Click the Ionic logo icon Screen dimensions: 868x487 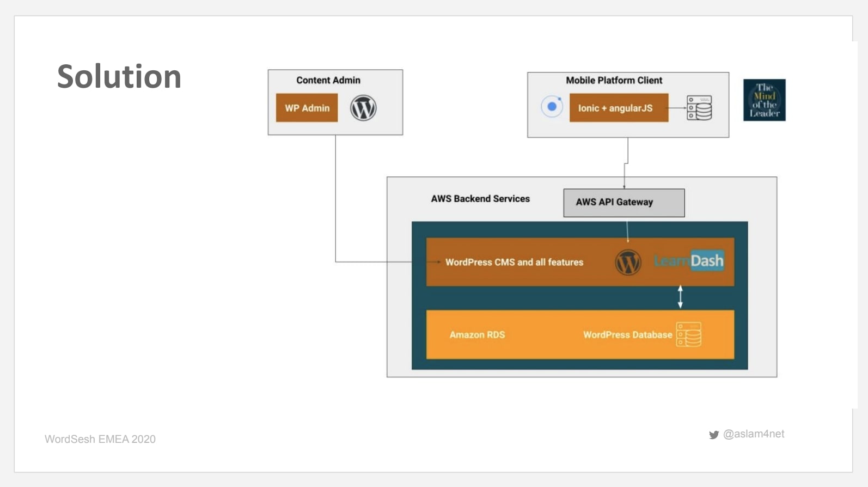552,107
